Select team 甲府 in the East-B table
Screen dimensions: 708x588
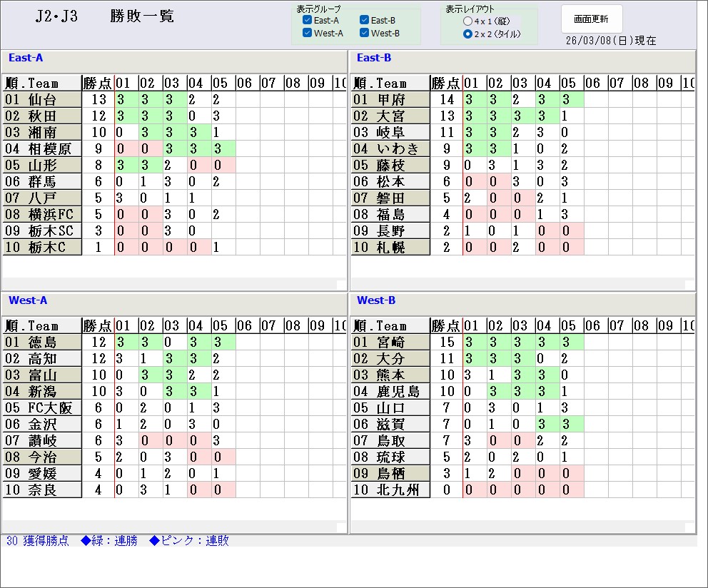pos(391,100)
